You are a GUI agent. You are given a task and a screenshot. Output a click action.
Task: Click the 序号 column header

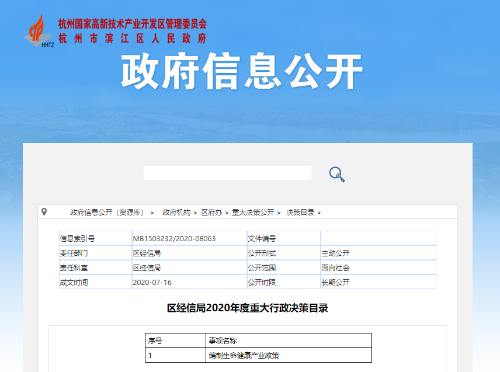pyautogui.click(x=175, y=341)
